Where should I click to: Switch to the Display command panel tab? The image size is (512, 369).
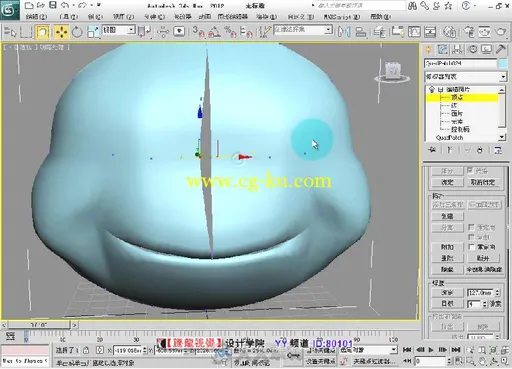coord(487,50)
